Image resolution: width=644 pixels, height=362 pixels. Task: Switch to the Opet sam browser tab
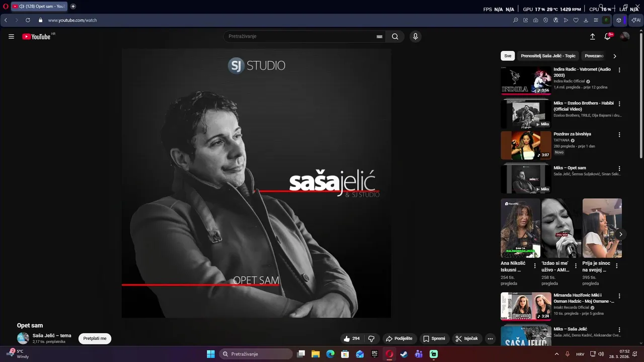[x=39, y=7]
